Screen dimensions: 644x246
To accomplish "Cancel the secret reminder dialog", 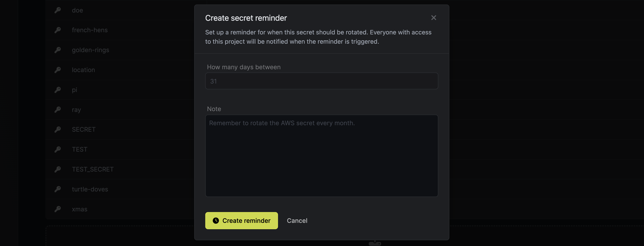I will coord(297,220).
